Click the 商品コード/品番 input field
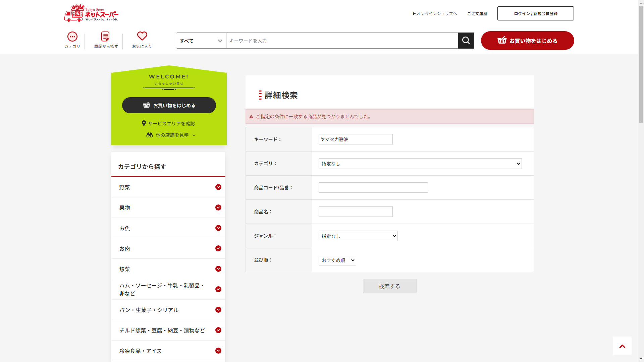 coord(373,188)
